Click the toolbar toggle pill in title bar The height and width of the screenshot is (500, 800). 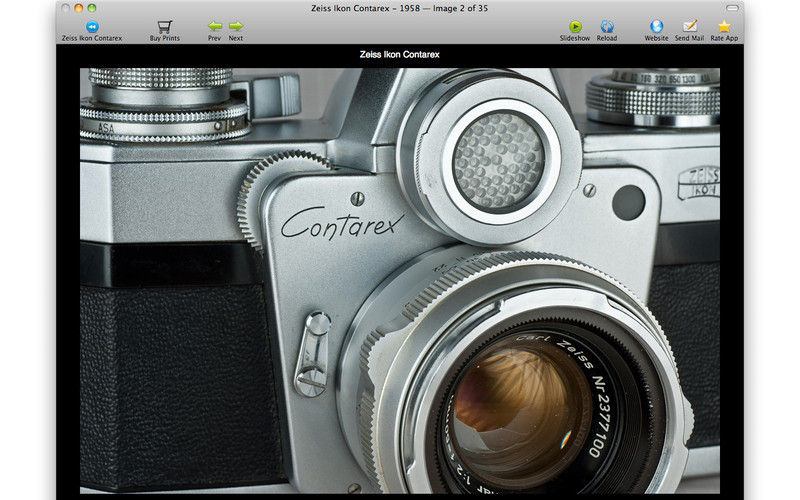[x=732, y=8]
